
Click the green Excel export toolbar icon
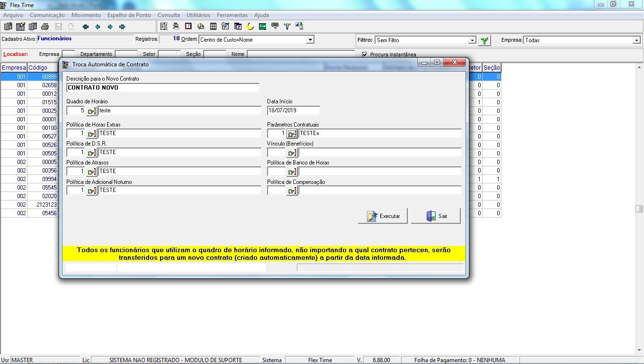tap(262, 27)
